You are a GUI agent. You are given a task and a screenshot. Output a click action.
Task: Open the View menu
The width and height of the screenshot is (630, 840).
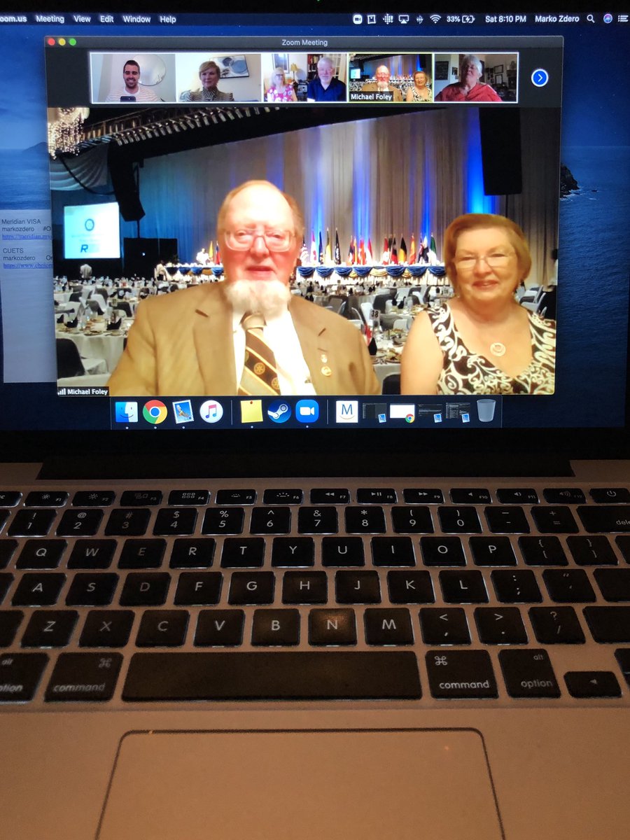click(x=82, y=19)
